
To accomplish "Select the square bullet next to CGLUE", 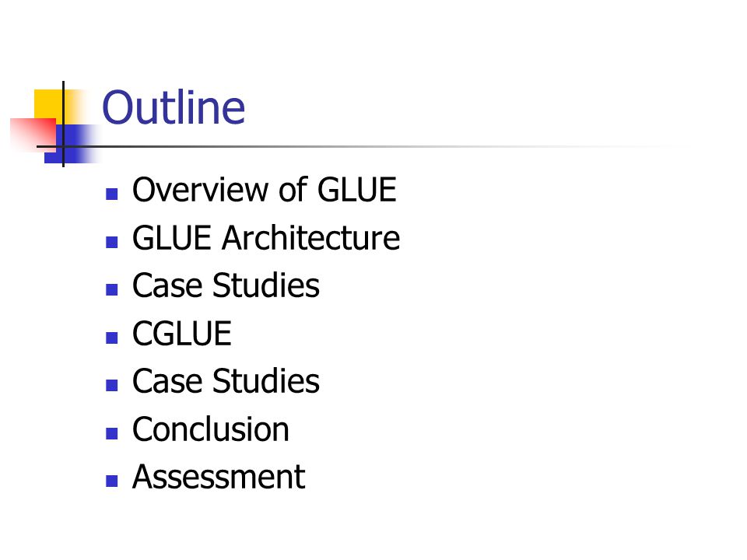I will pos(111,338).
